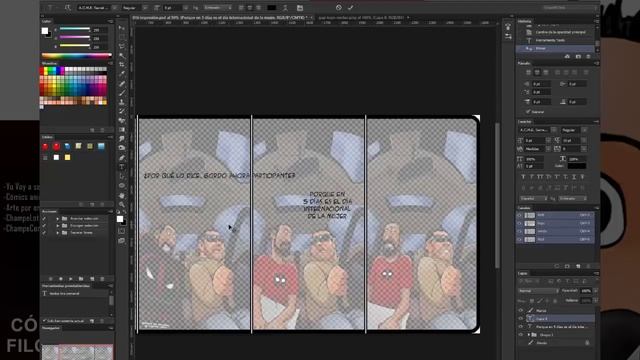Toggle visibility of the selected Capa layer
The image size is (640, 360).
coord(520,318)
